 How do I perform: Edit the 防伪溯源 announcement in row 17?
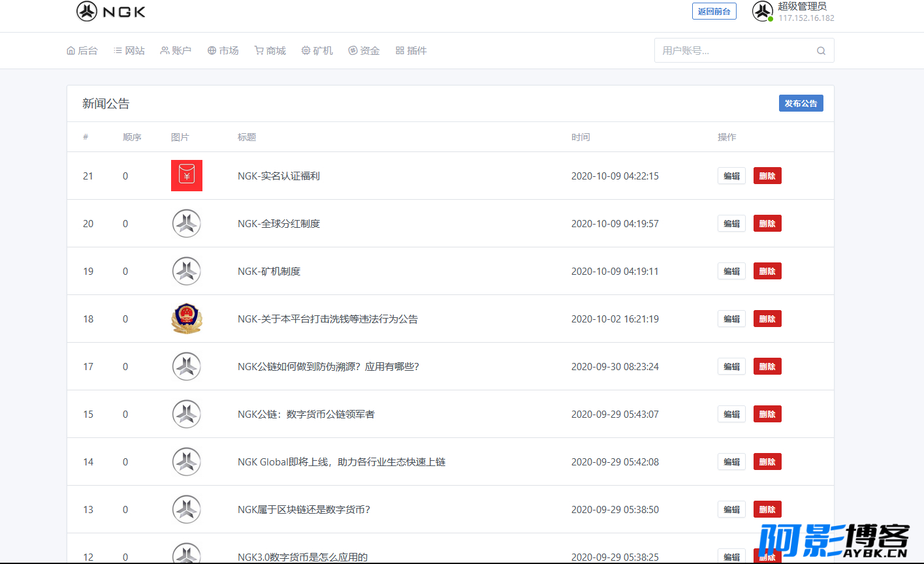731,366
